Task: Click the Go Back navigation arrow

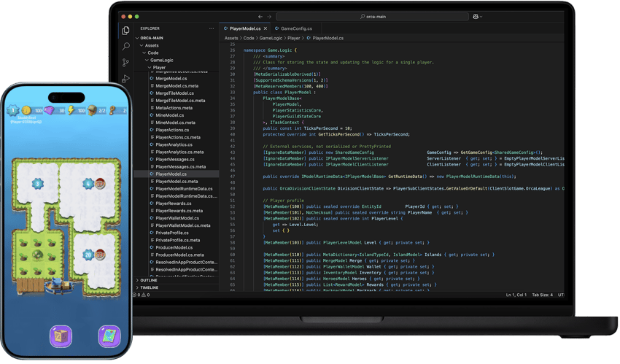Action: click(260, 16)
